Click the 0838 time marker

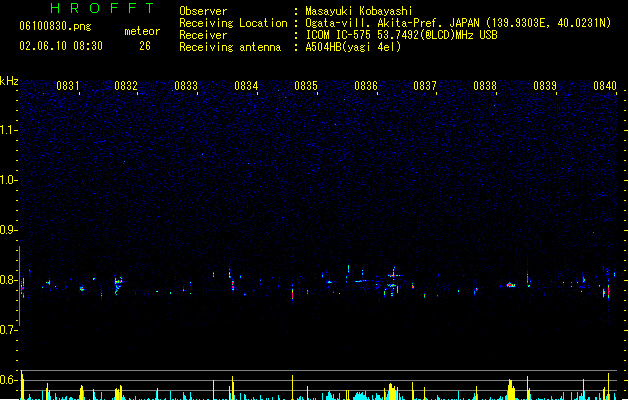tap(485, 86)
